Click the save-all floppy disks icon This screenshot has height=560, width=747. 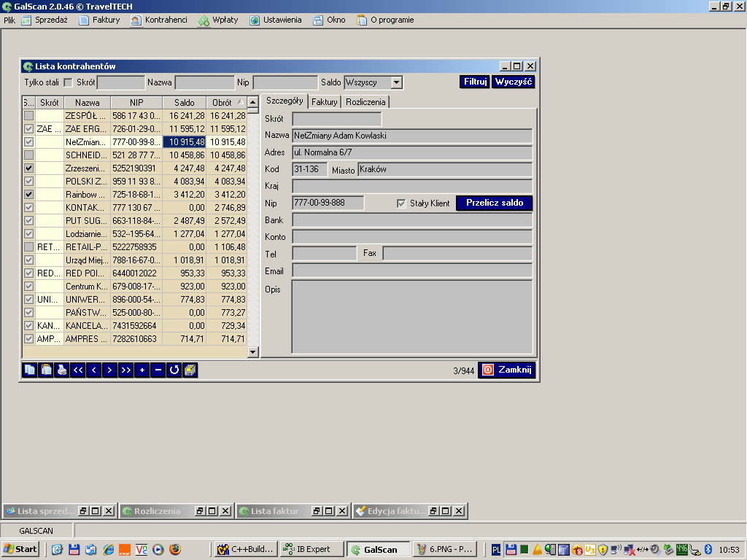190,370
